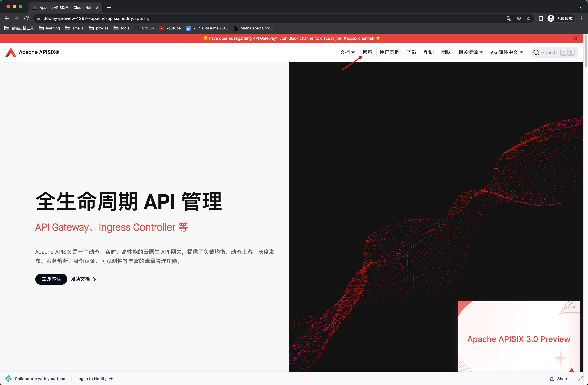This screenshot has height=385, width=588.
Task: Open the Chrome three-dot menu
Action: click(x=581, y=19)
